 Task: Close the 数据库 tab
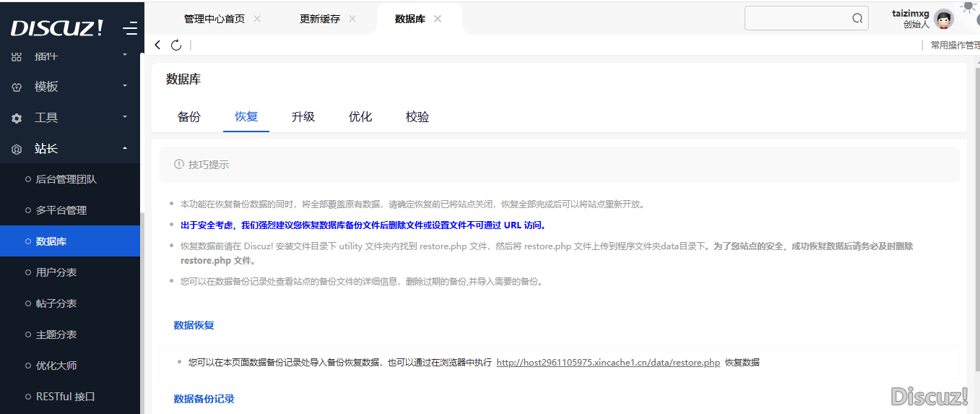(x=438, y=19)
